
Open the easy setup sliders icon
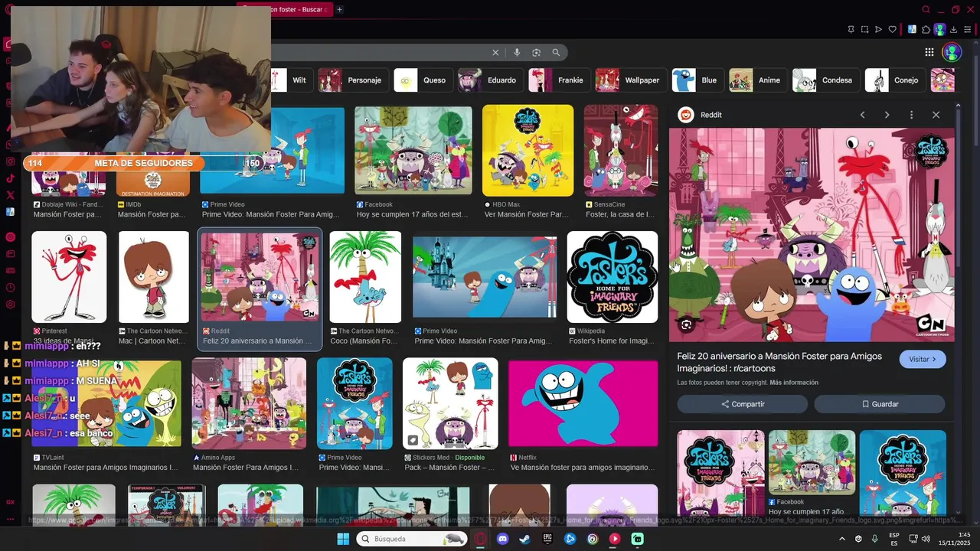(x=969, y=30)
